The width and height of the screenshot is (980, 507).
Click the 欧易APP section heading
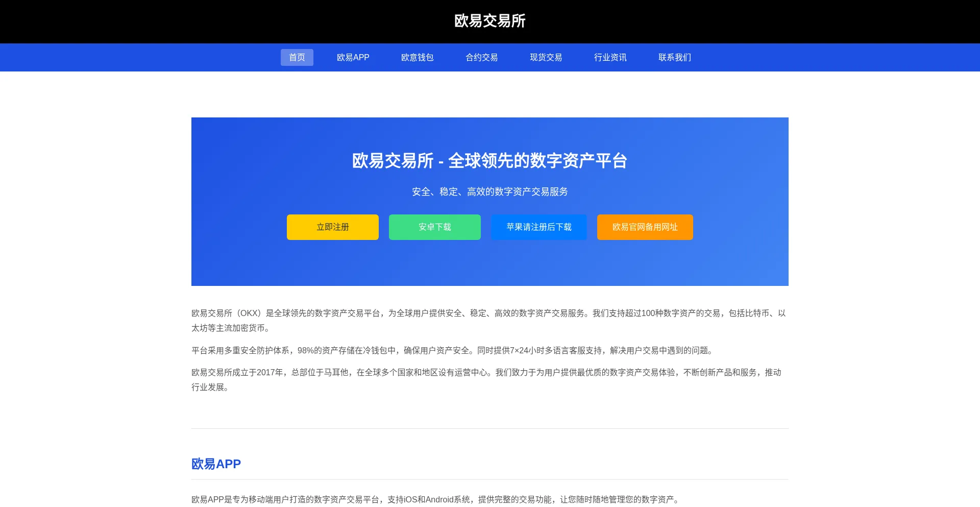(216, 464)
